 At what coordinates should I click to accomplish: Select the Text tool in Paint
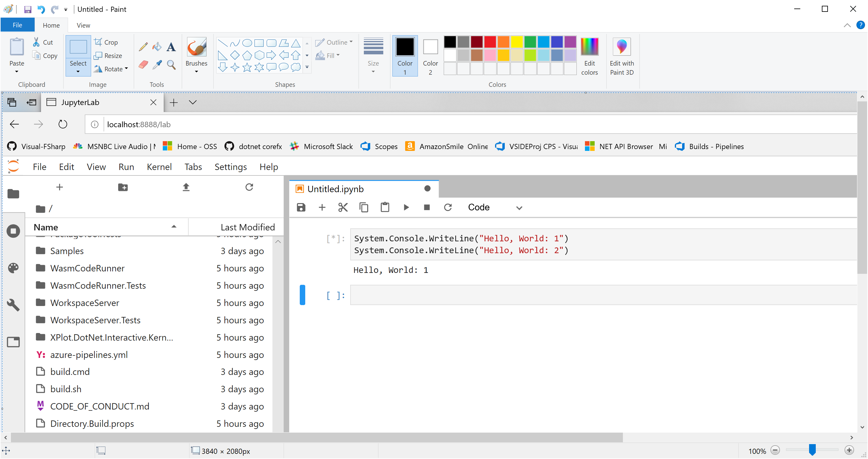point(171,47)
